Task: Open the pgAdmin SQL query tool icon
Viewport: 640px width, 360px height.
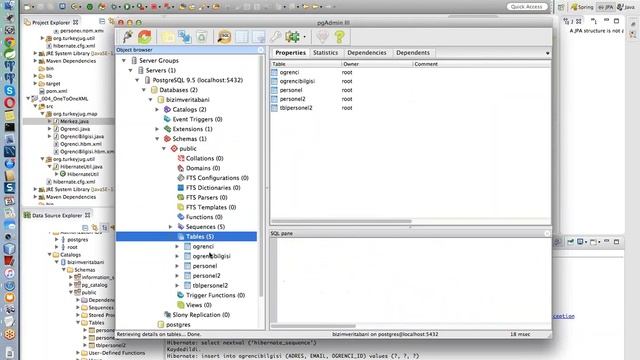Action: point(224,37)
